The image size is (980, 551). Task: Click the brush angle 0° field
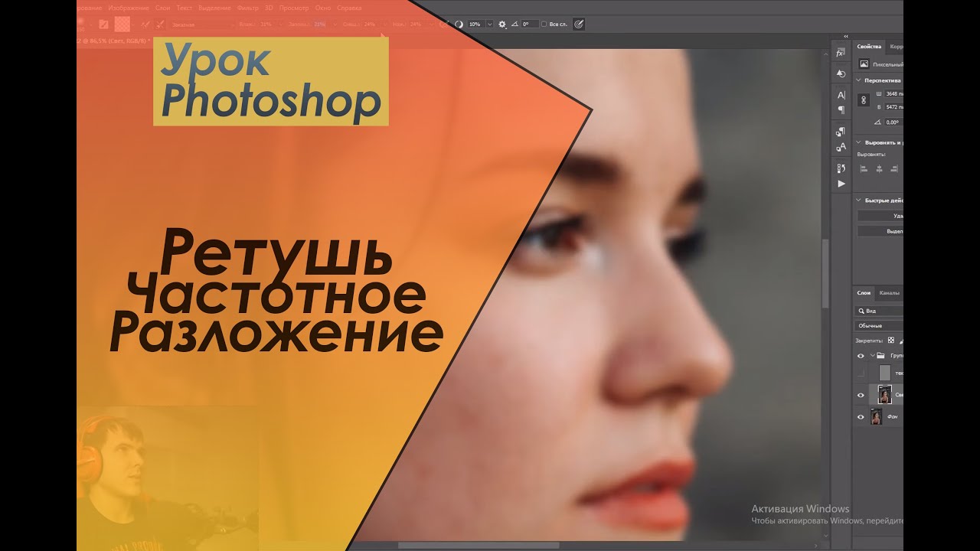pyautogui.click(x=530, y=24)
